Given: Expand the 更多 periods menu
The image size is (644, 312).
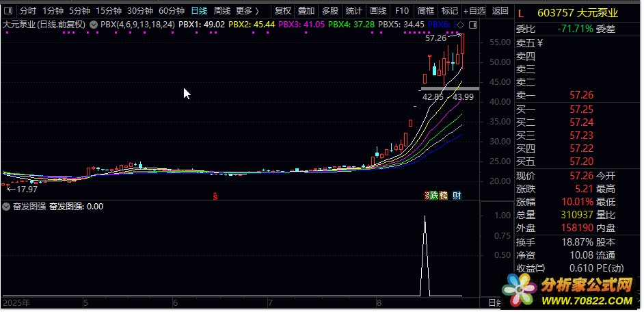Looking at the screenshot, I should click(247, 11).
